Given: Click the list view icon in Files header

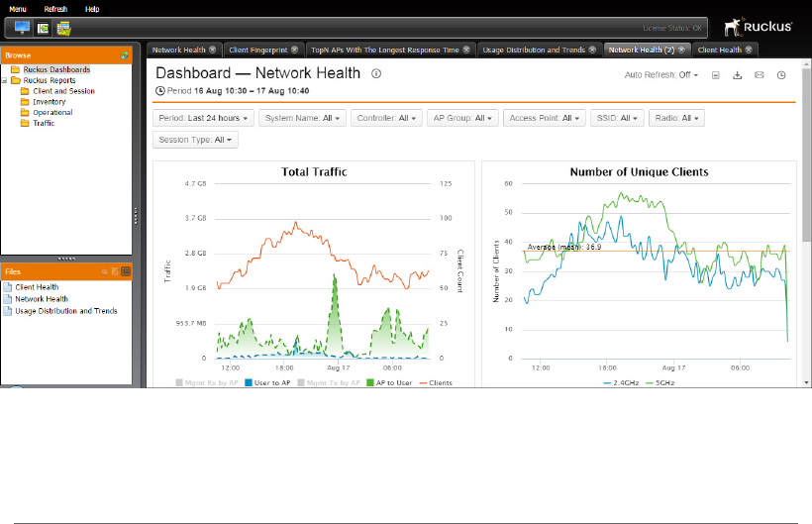Looking at the screenshot, I should tap(126, 271).
